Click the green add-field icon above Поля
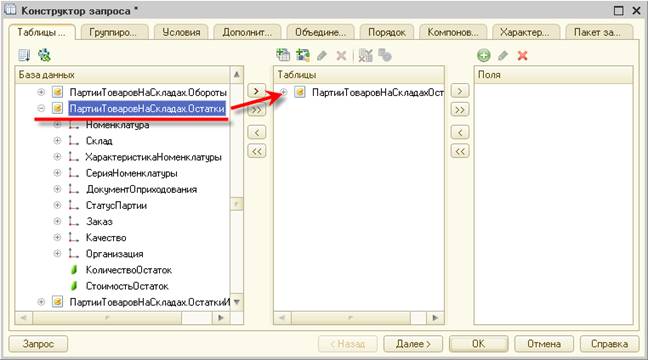 [x=484, y=55]
